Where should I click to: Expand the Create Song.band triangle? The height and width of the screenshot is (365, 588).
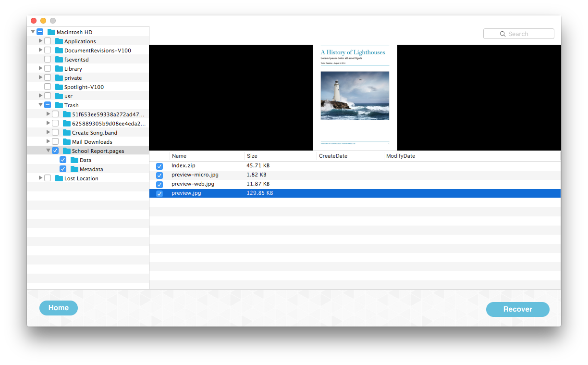pos(49,133)
